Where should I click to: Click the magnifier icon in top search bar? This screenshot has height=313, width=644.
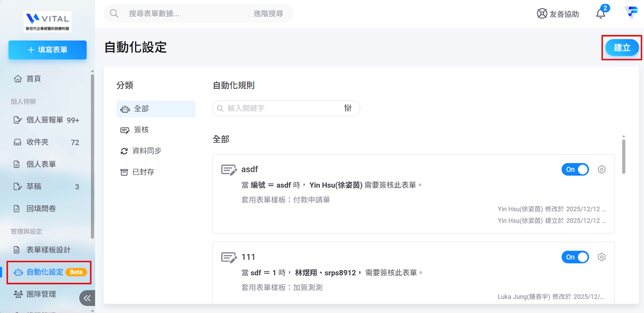click(114, 14)
